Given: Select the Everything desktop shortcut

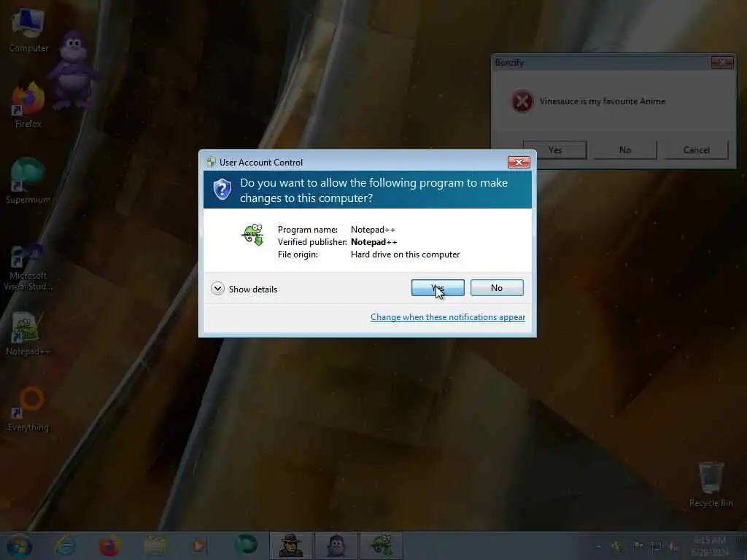Looking at the screenshot, I should (28, 410).
